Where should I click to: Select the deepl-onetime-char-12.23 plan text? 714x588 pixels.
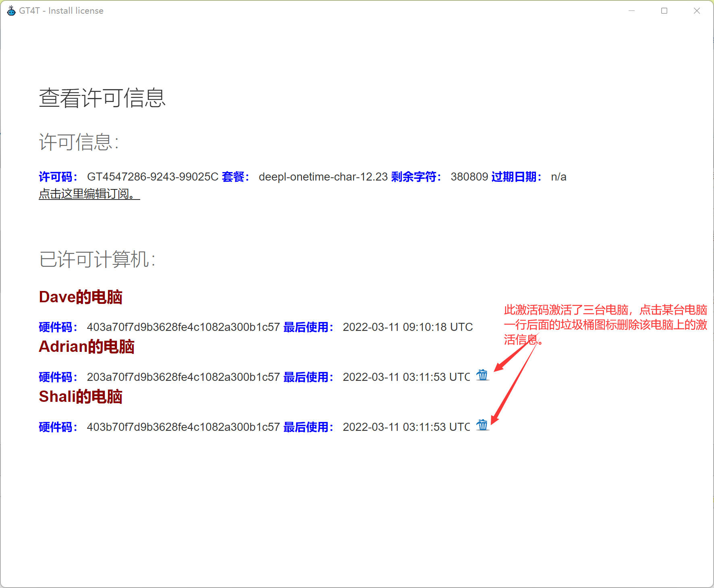(323, 177)
